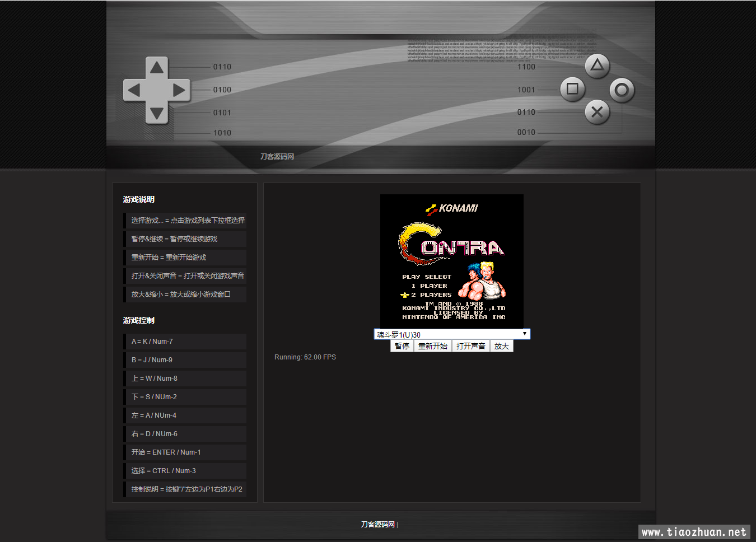756x542 pixels.
Task: Click the 0100 label beside the D-pad
Action: pyautogui.click(x=222, y=90)
